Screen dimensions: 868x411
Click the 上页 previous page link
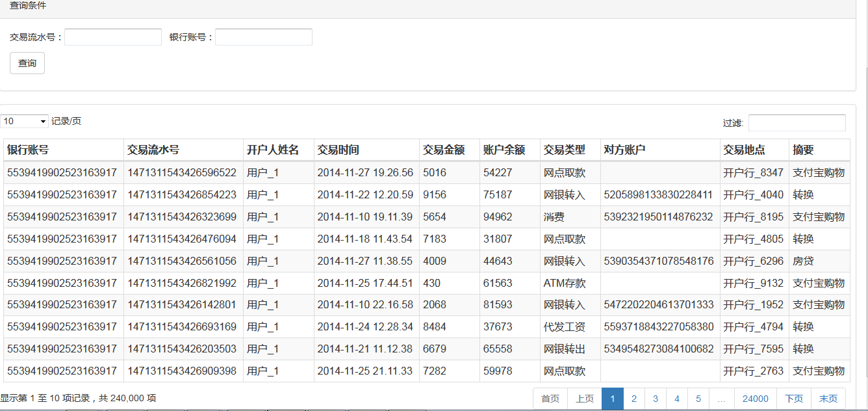[x=585, y=398]
